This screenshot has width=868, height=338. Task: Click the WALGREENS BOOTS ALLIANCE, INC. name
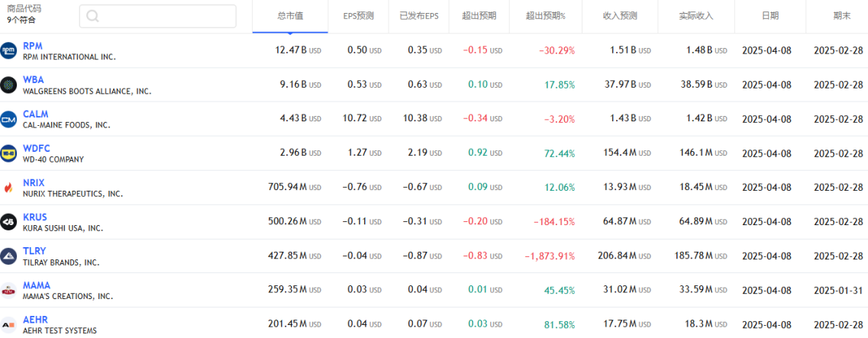[87, 91]
